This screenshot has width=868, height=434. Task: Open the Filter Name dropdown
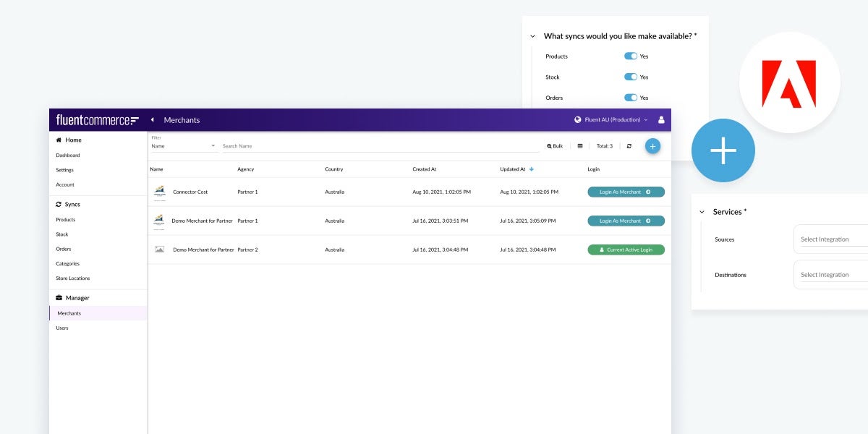[184, 146]
